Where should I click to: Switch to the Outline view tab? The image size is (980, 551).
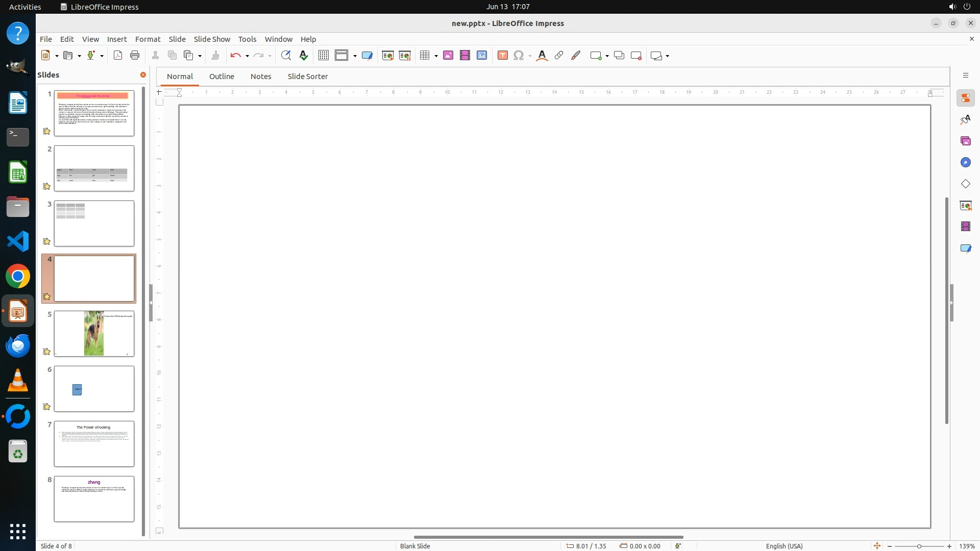(222, 77)
